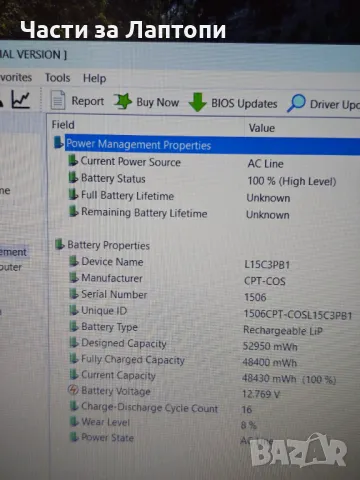Click the Serial Number row icon
The image size is (360, 480).
click(73, 293)
